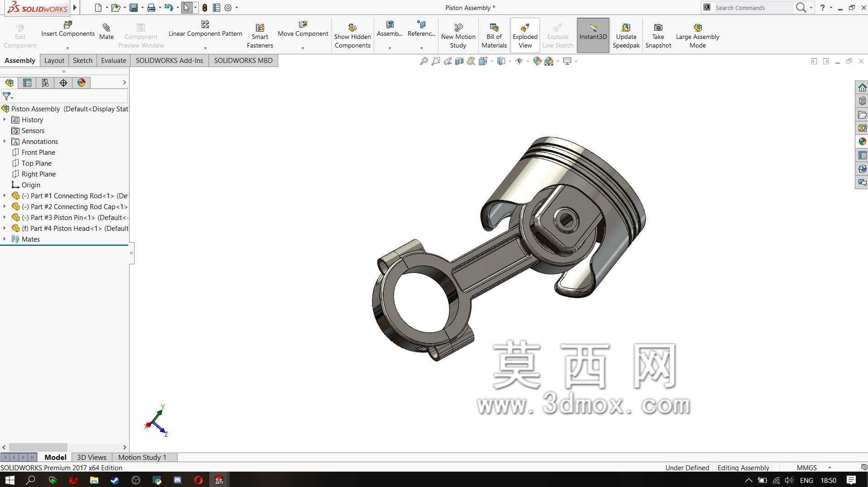This screenshot has height=487, width=868.
Task: Open Appearances color ball in task pane
Action: (862, 142)
